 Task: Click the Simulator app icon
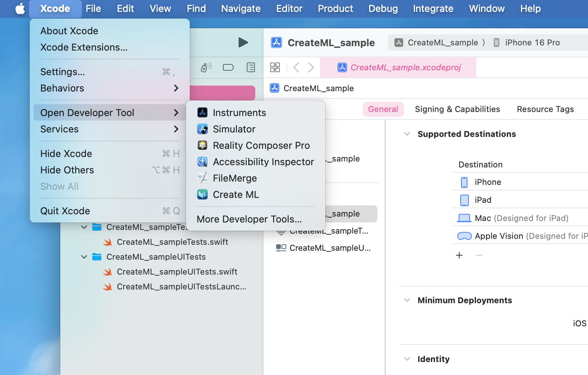[202, 129]
